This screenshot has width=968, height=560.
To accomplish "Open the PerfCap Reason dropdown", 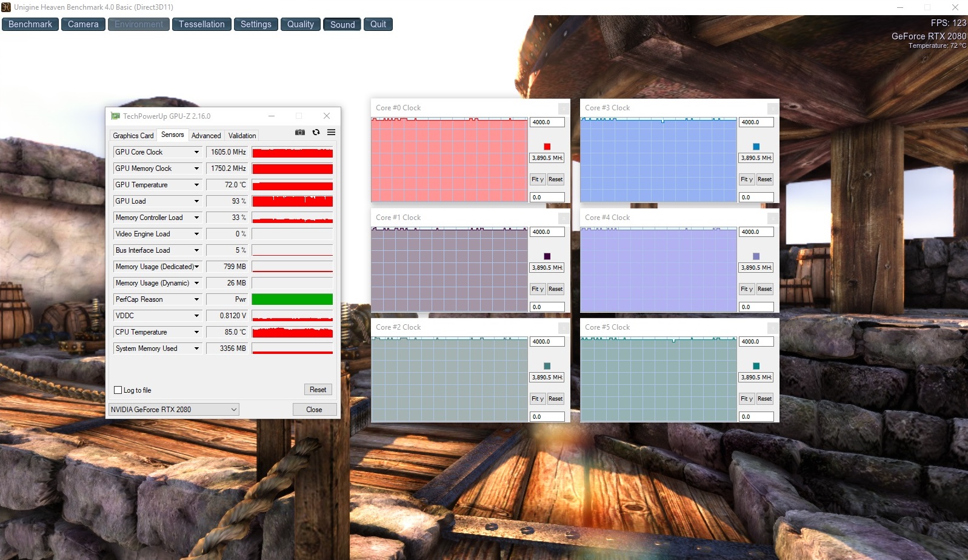I will pyautogui.click(x=196, y=299).
